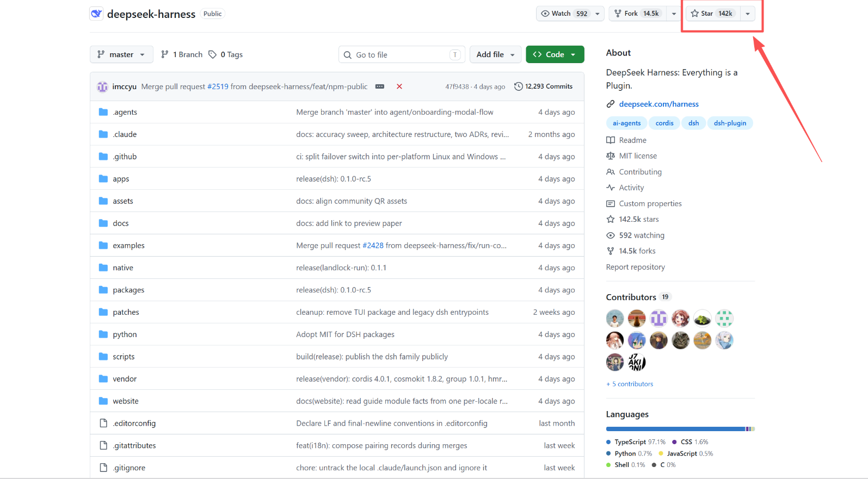Select the cordis topic tag
The image size is (868, 479).
point(664,123)
